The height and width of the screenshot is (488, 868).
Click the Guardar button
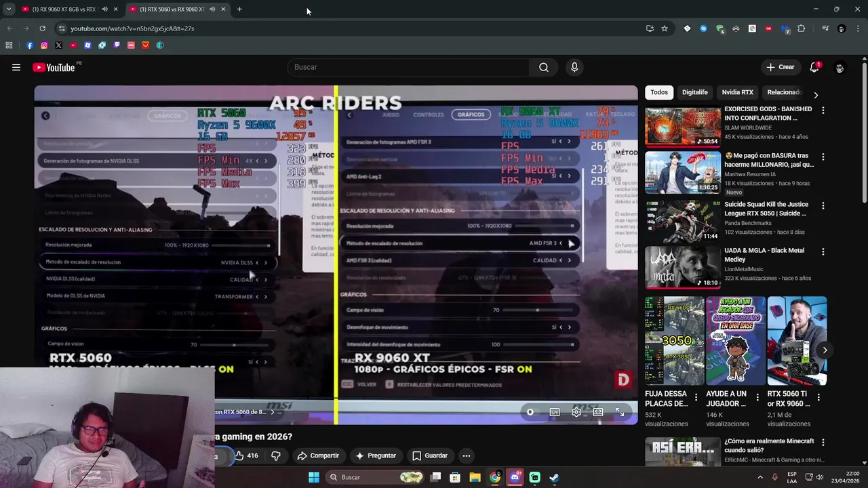[430, 455]
